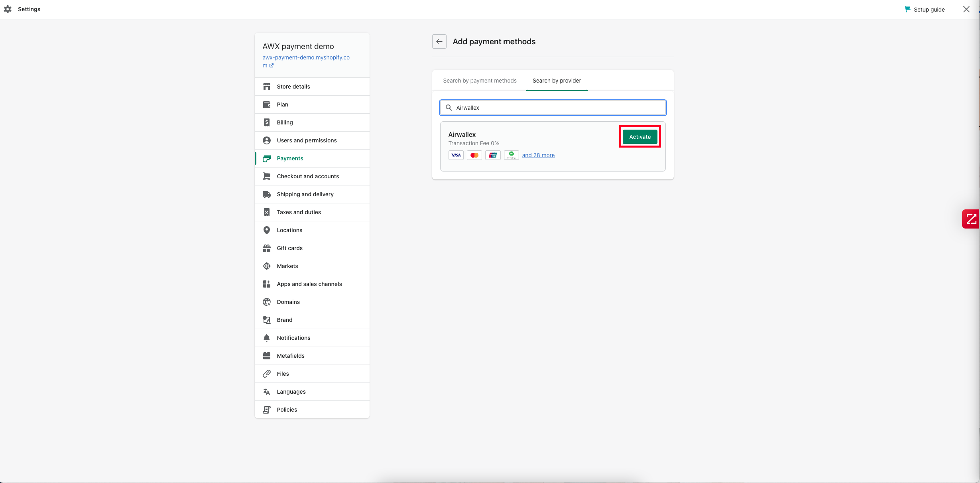
Task: Click the Domains globe icon
Action: [267, 302]
